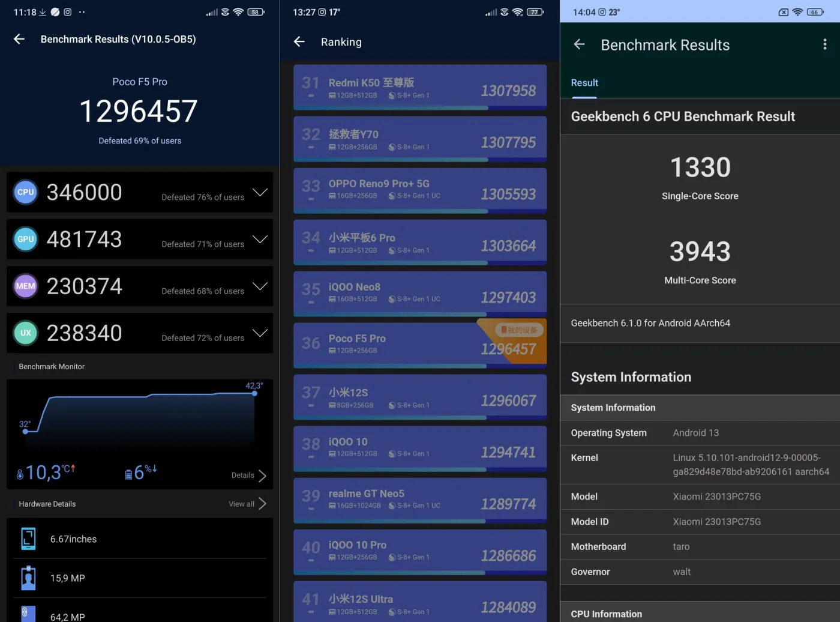The image size is (840, 622).
Task: Tap the thermometer temperature icon
Action: click(20, 474)
